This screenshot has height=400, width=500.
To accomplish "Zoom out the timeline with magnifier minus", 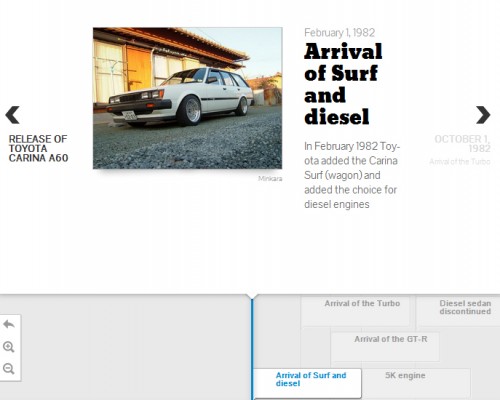I will pyautogui.click(x=9, y=369).
